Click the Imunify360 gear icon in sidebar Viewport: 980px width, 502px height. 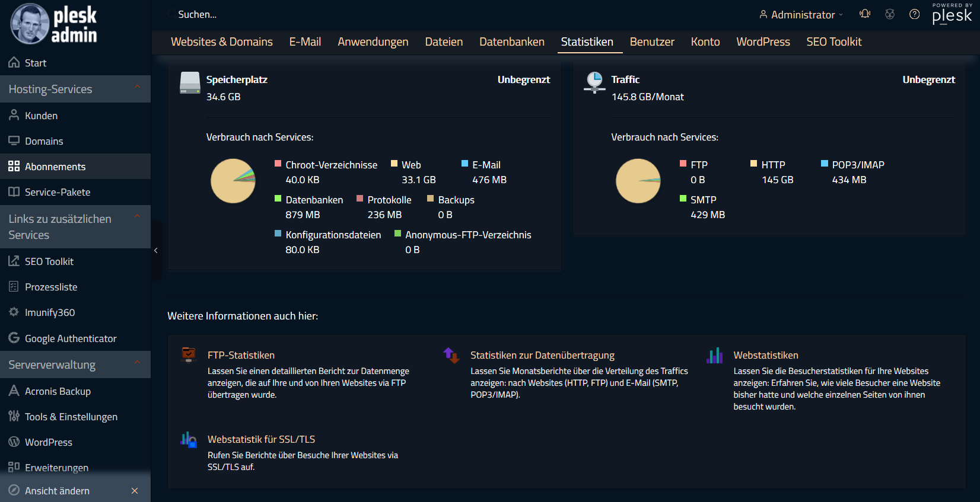tap(14, 312)
